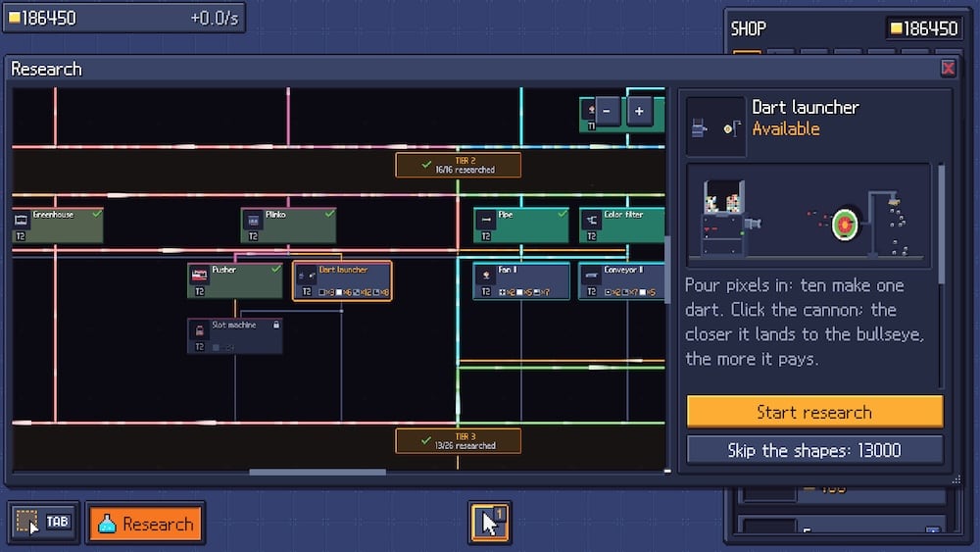Click the Plinko node icon
The height and width of the screenshot is (552, 980).
pyautogui.click(x=253, y=220)
